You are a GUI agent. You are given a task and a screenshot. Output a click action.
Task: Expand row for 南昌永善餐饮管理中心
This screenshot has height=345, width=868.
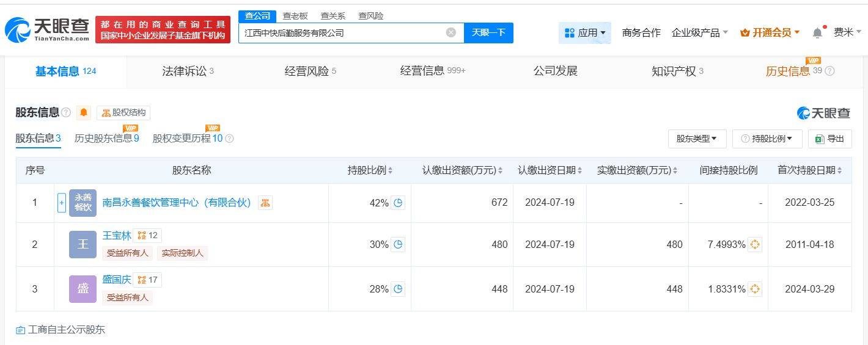tap(61, 203)
